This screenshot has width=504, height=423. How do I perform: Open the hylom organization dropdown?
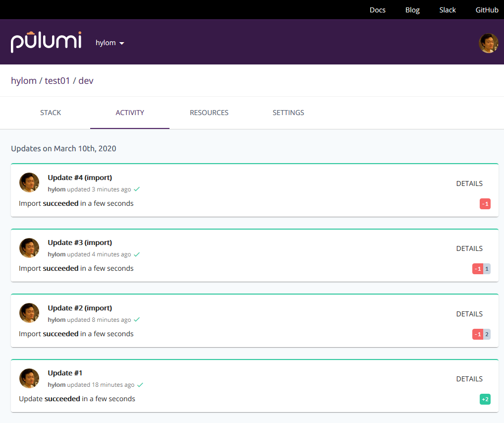[110, 43]
